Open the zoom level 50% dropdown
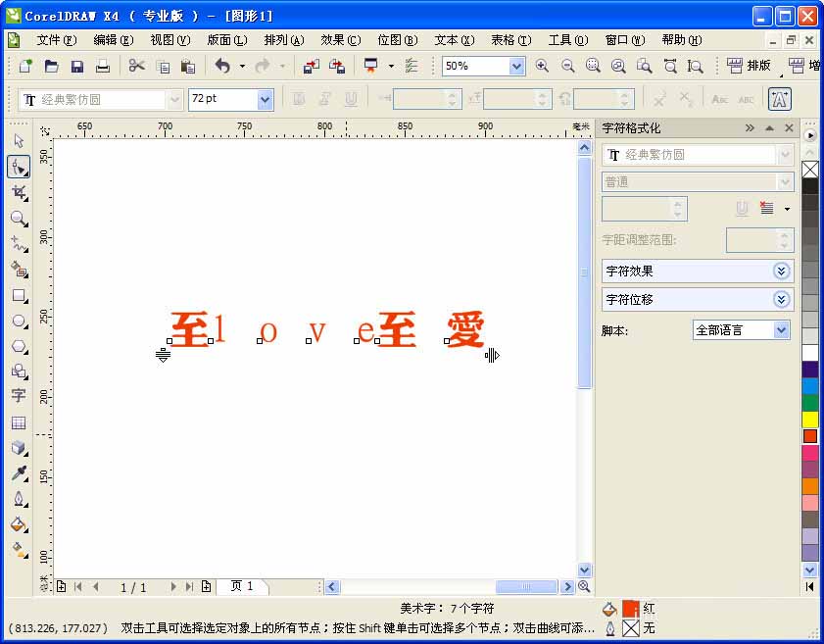The height and width of the screenshot is (644, 824). 516,67
